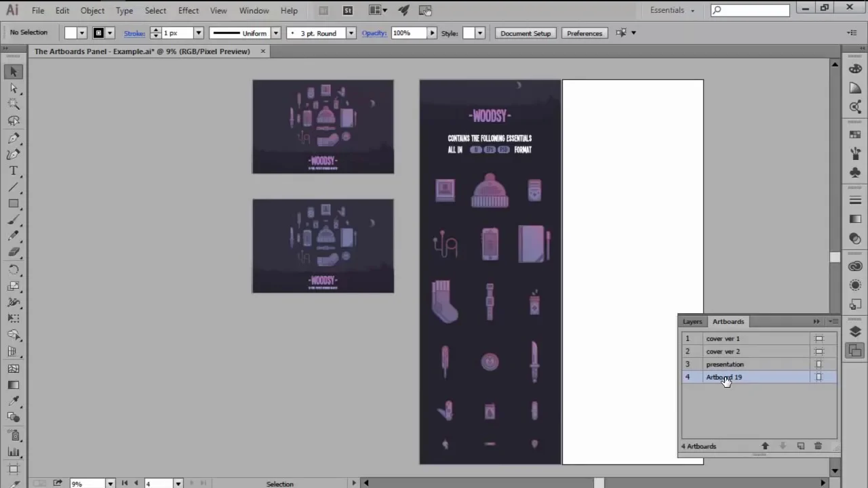Select the Magic Wand tool
Image resolution: width=868 pixels, height=488 pixels.
point(14,104)
